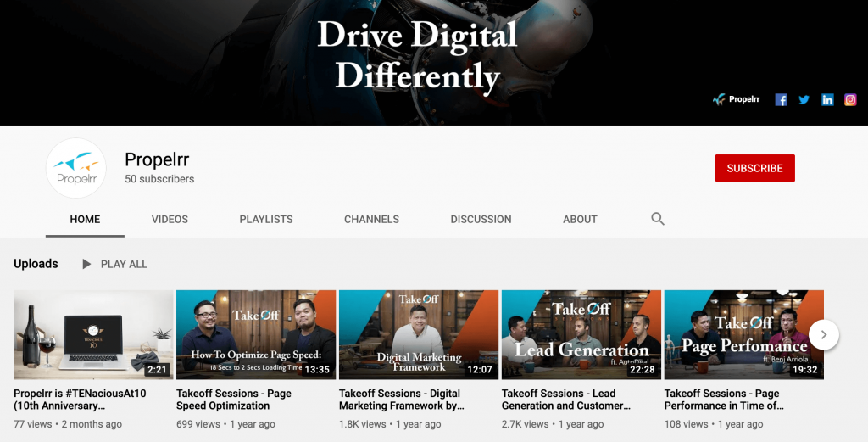
Task: Switch to the Playlists tab
Action: click(x=266, y=220)
